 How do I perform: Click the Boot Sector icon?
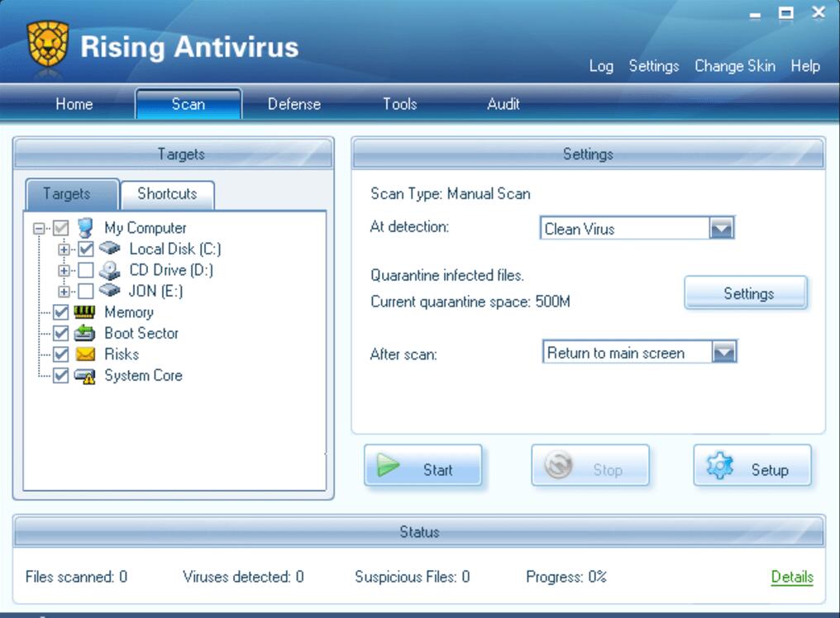(x=85, y=333)
